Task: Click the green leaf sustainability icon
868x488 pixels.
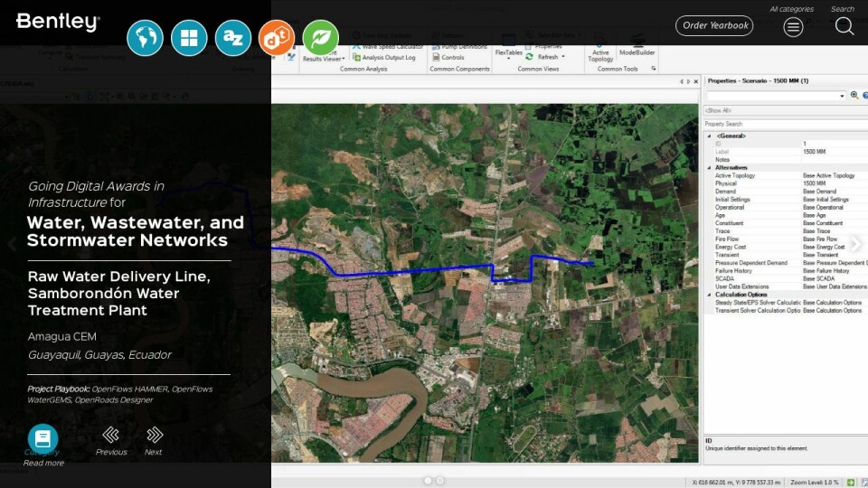Action: click(x=320, y=38)
